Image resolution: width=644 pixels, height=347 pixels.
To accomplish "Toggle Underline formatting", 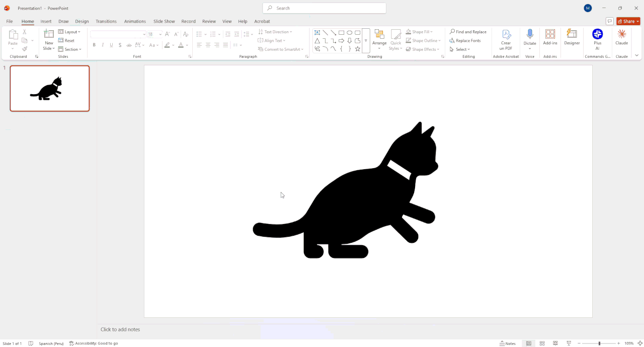I will click(x=111, y=45).
